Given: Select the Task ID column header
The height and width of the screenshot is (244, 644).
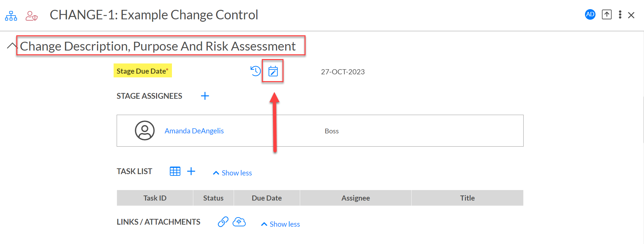Looking at the screenshot, I should (155, 198).
